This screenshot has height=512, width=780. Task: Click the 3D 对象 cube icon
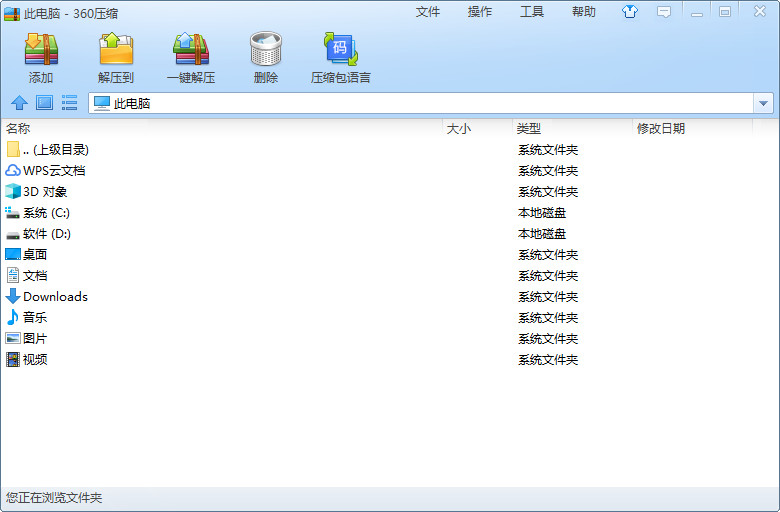(13, 192)
